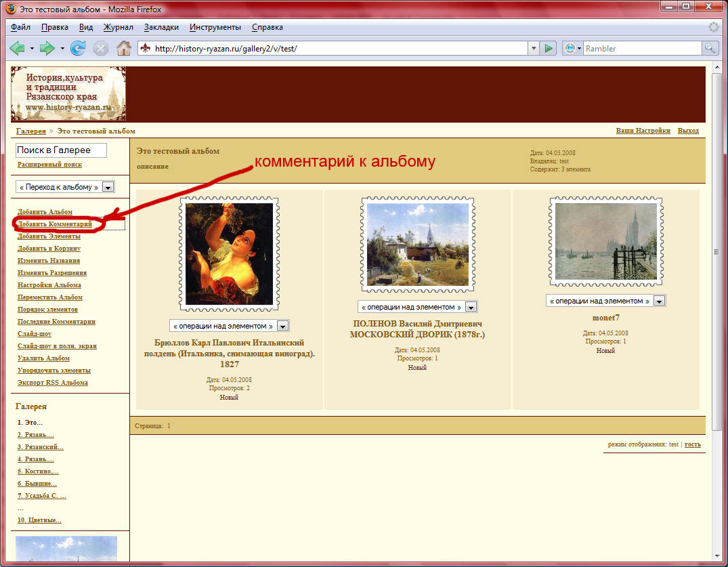Open gallery list item 10. Цветные...
728x567 pixels.
pos(39,520)
